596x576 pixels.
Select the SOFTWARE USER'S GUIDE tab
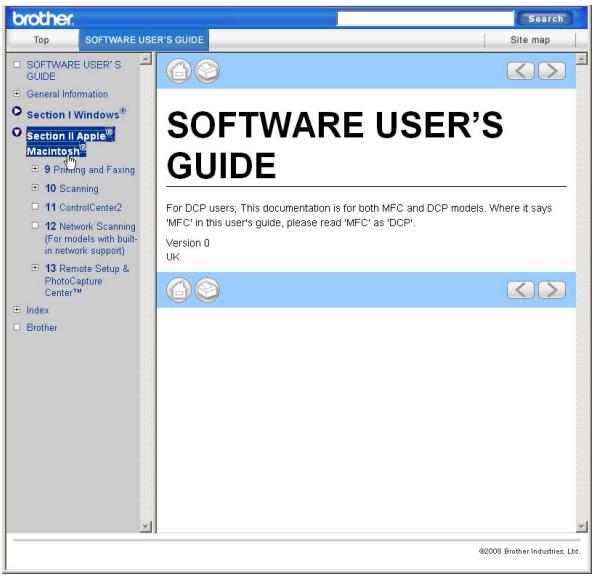tap(144, 40)
